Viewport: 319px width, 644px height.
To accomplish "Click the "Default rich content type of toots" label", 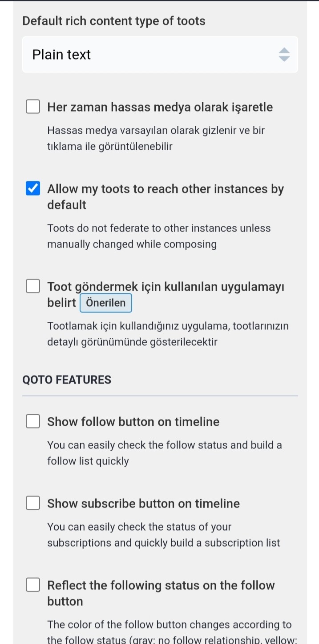I will [x=114, y=21].
